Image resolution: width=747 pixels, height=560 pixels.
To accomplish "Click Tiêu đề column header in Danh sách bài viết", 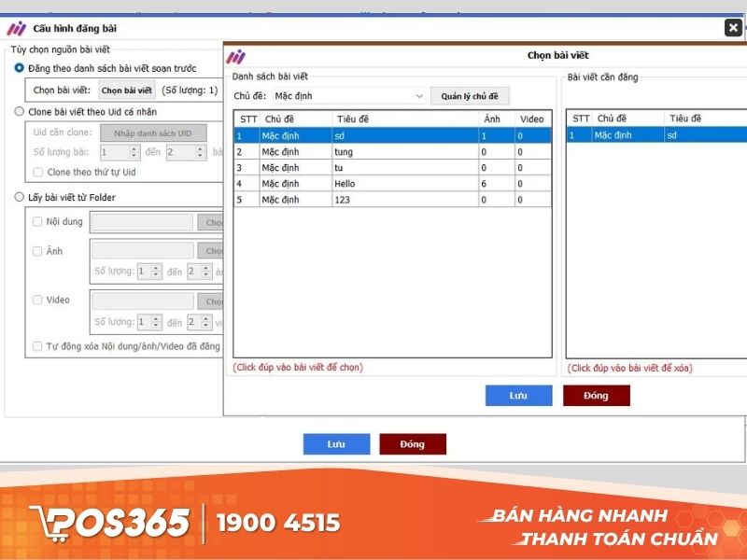I will click(405, 119).
